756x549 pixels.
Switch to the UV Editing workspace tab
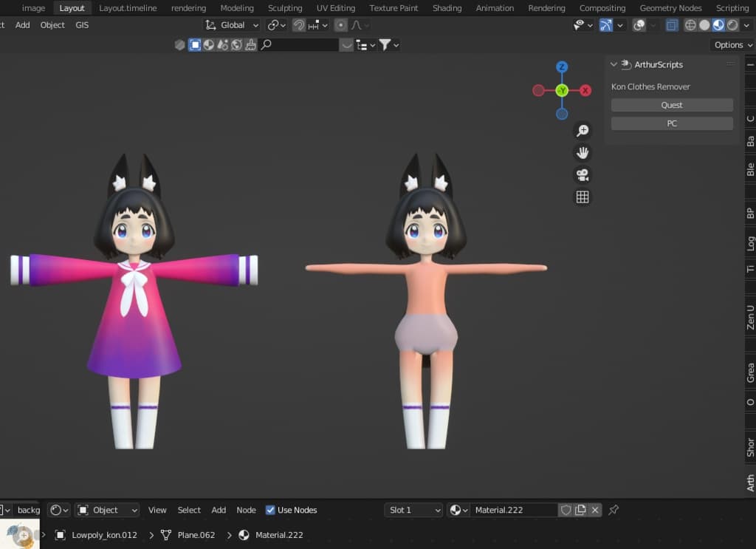(x=335, y=8)
